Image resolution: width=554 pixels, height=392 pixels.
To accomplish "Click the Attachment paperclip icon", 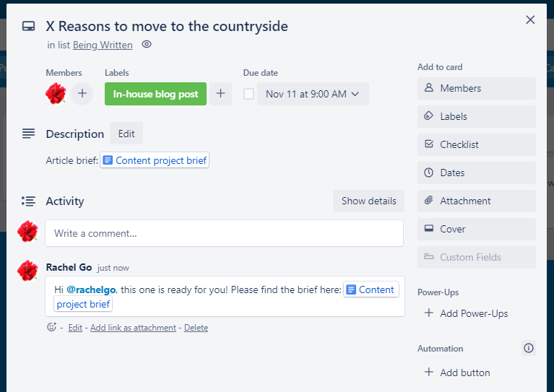I will pyautogui.click(x=428, y=200).
